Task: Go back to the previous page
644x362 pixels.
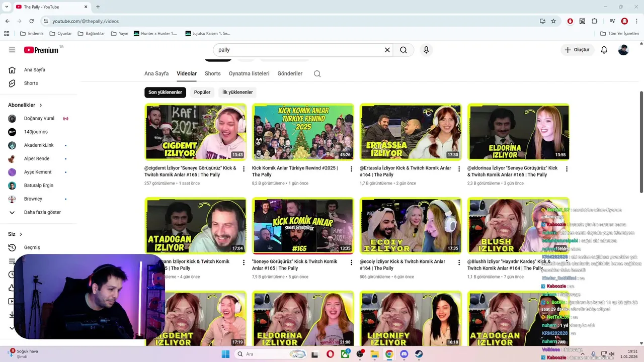Action: pos(8,21)
